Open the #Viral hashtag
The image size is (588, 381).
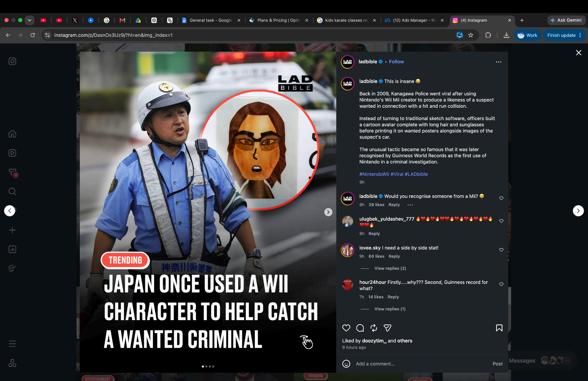397,174
